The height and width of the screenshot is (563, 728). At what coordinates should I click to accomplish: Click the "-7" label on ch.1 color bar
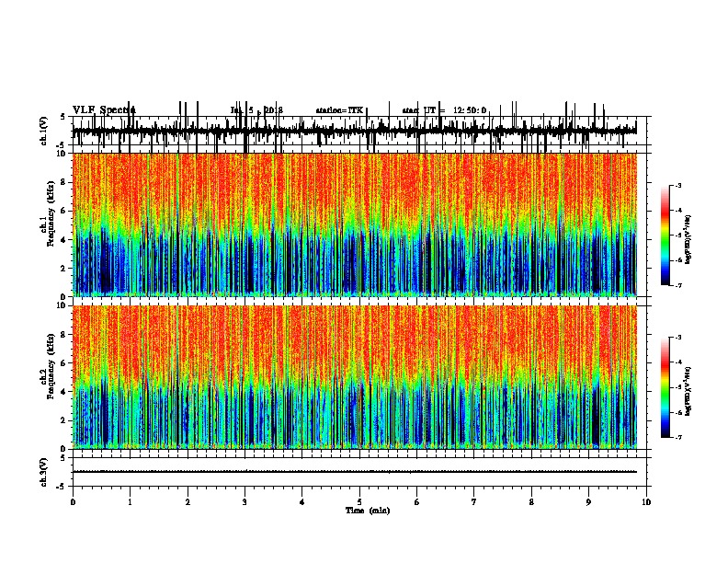(x=677, y=285)
